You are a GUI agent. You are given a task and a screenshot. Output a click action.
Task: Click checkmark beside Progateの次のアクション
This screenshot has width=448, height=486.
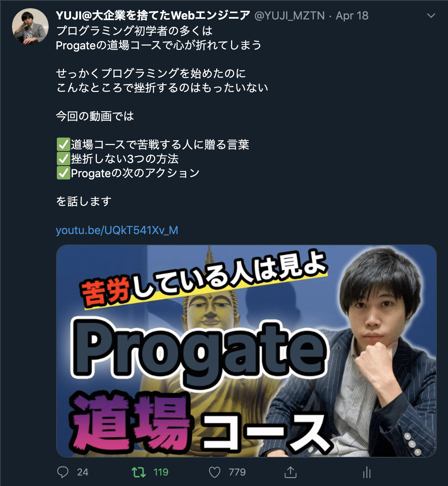click(x=63, y=173)
